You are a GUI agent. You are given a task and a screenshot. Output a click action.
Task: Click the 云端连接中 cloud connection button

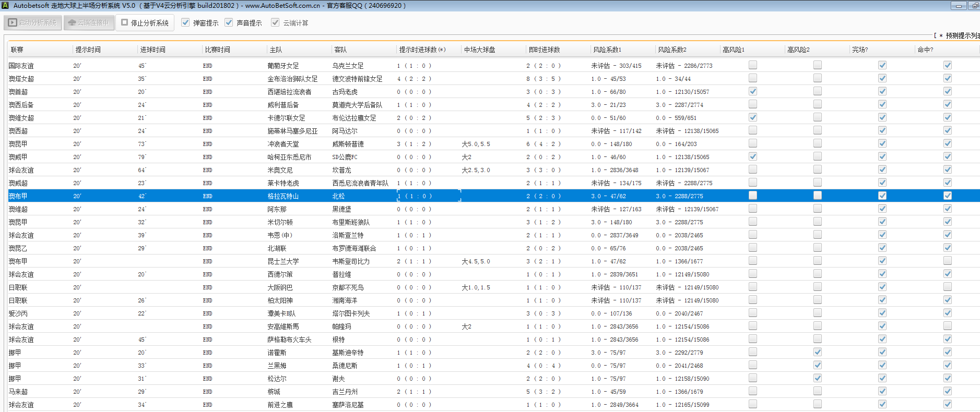click(89, 23)
